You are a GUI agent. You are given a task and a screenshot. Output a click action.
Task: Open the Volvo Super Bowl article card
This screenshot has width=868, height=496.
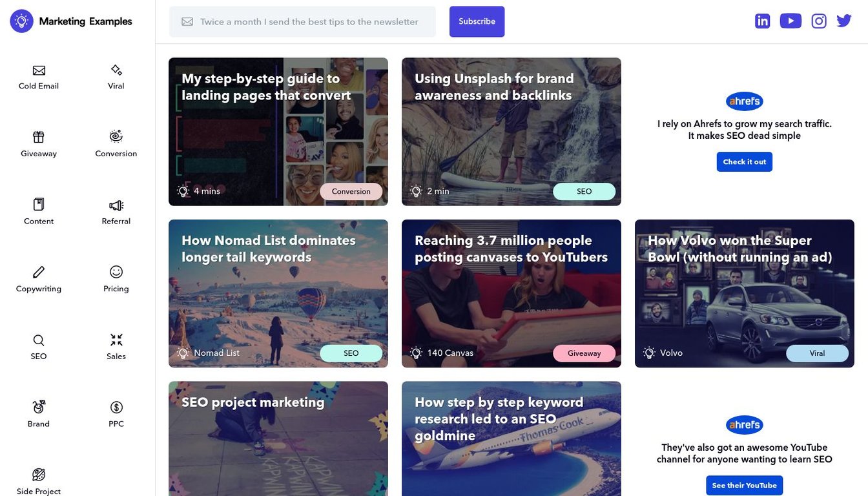click(745, 294)
